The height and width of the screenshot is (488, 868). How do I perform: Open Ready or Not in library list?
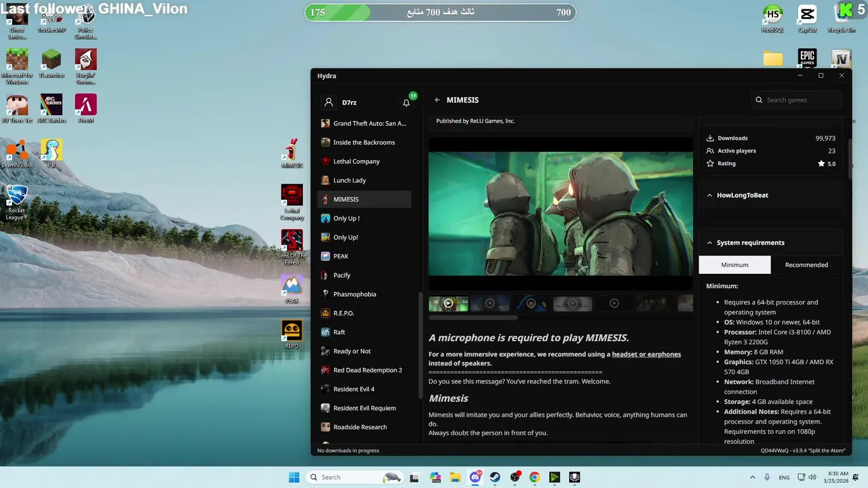(x=364, y=351)
